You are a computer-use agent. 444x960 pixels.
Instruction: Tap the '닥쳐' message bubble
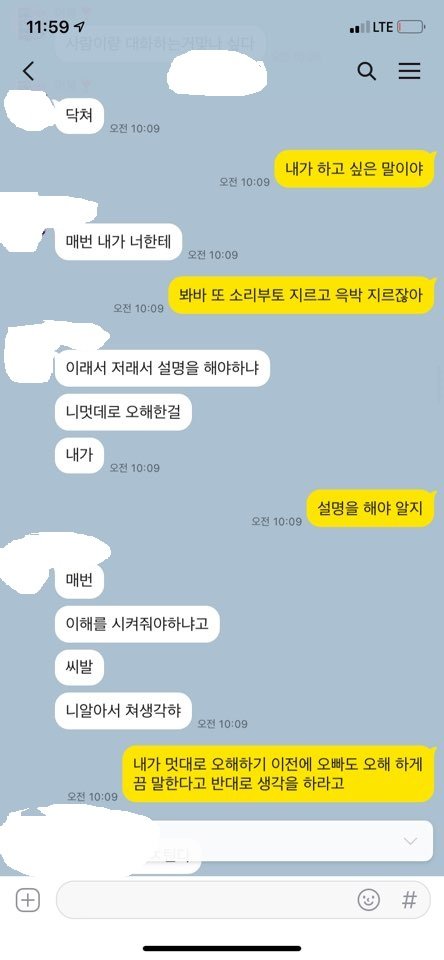[80, 114]
